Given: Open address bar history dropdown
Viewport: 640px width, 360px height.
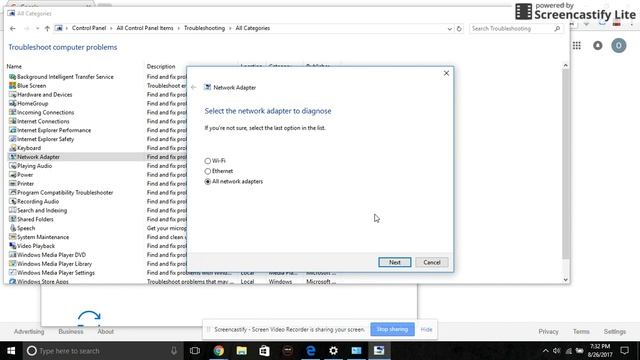Looking at the screenshot, I should click(449, 29).
